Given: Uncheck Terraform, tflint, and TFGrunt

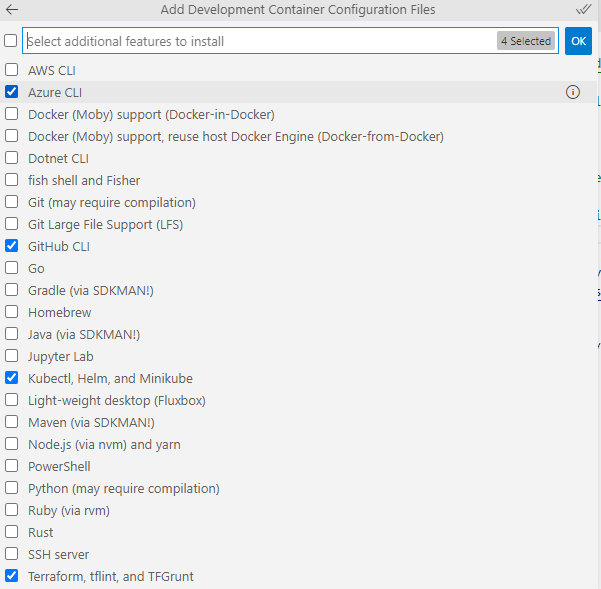Looking at the screenshot, I should 11,576.
